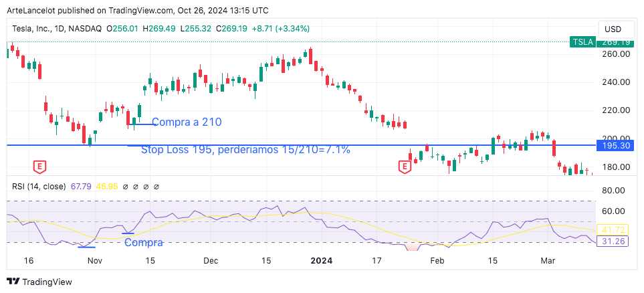Click the Feb label on time axis

438,261
